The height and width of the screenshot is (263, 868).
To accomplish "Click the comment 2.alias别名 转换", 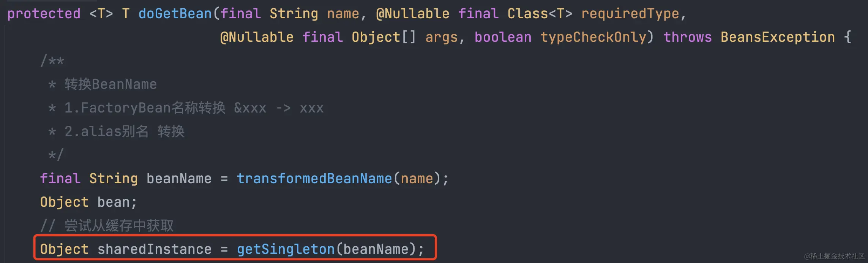I will 125,131.
